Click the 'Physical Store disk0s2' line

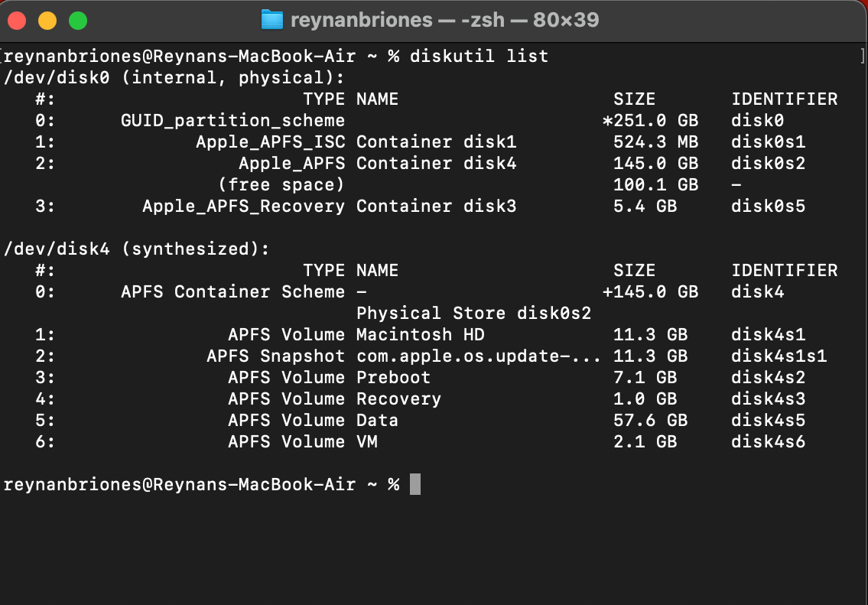coord(473,314)
